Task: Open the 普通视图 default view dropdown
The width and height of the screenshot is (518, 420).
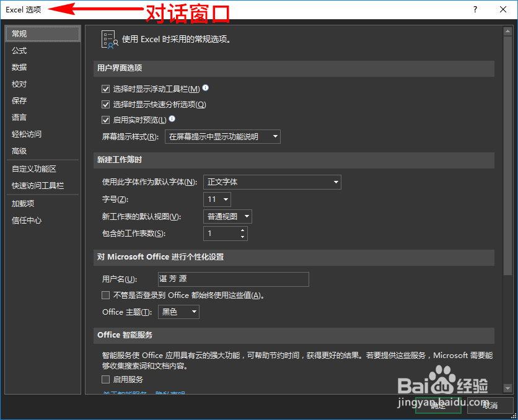Action: 227,217
